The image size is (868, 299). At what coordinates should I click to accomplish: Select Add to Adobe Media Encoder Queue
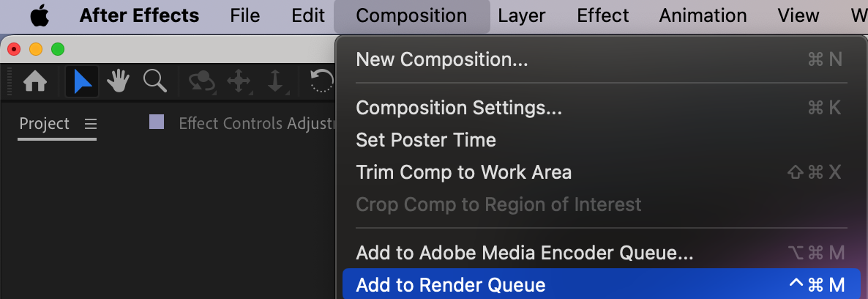[524, 253]
